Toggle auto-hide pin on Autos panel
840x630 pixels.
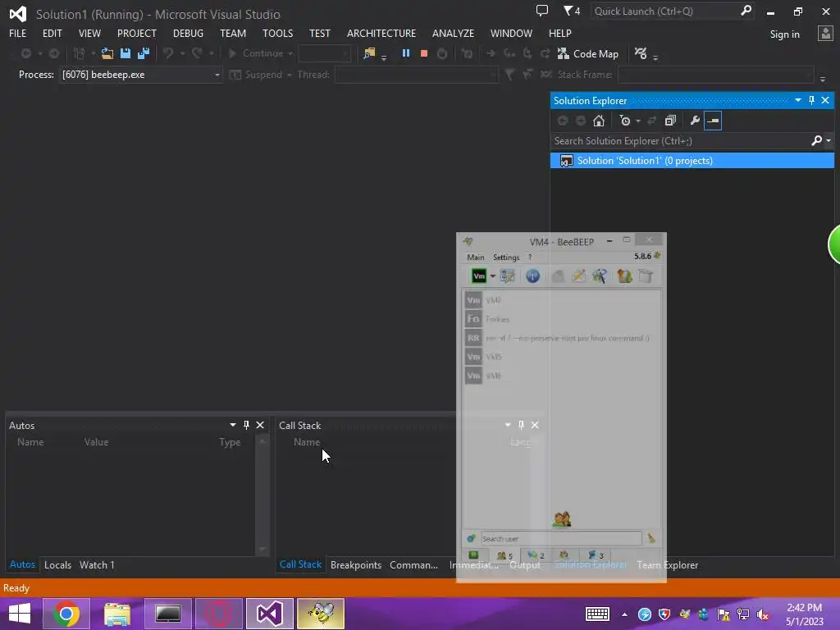[x=246, y=425]
